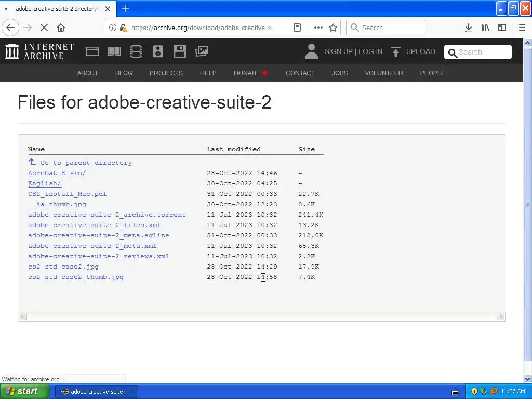Click the magnifier icon in system tray
532x399 pixels.
[x=494, y=391]
